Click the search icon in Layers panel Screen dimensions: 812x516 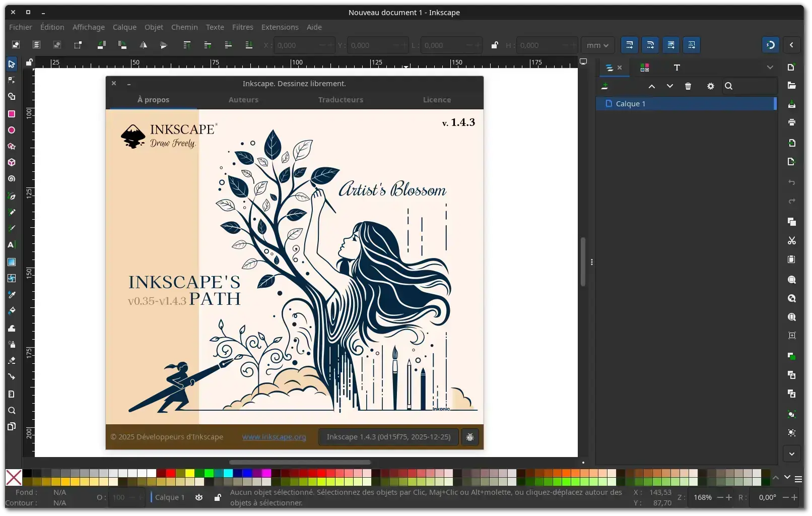(729, 86)
